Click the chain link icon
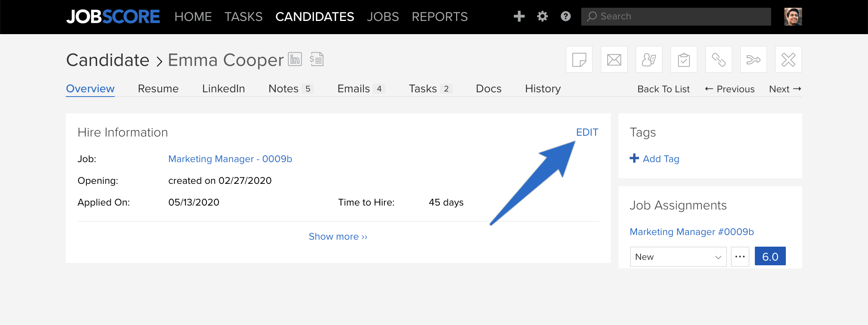This screenshot has height=325, width=868. [x=719, y=60]
